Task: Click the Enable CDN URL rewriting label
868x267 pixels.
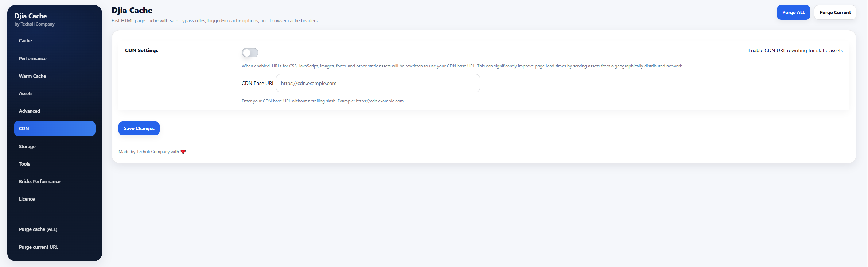Action: tap(795, 50)
